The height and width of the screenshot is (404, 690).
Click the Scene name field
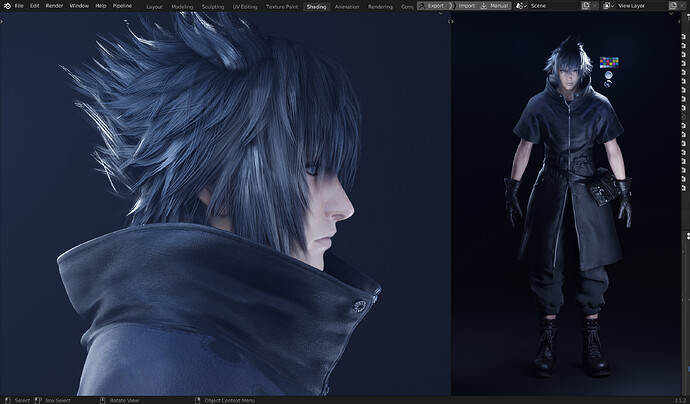[554, 6]
